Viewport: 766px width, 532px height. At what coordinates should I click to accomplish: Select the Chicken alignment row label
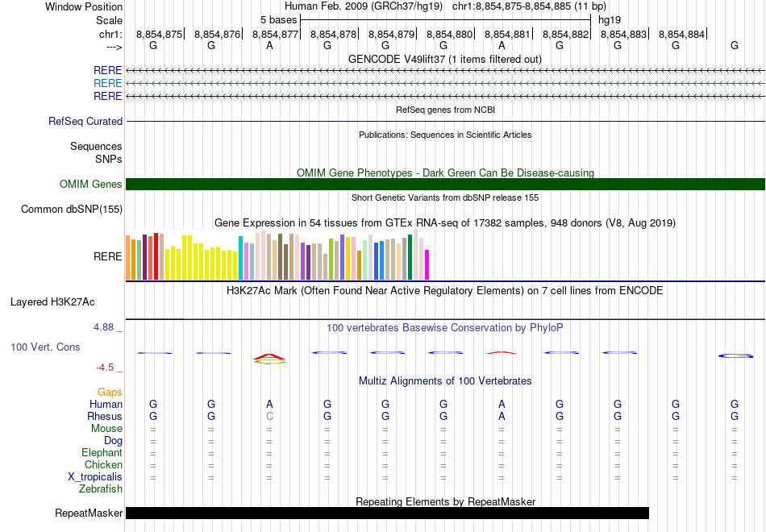click(103, 464)
